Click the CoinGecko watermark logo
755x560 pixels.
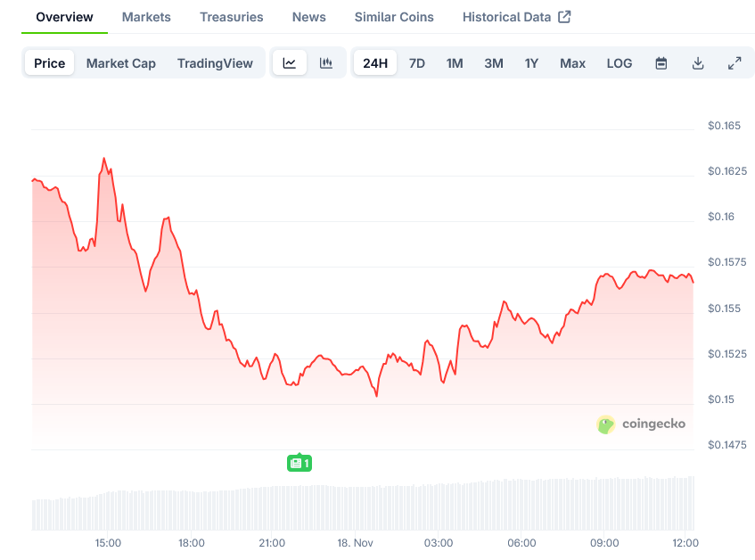pyautogui.click(x=642, y=424)
